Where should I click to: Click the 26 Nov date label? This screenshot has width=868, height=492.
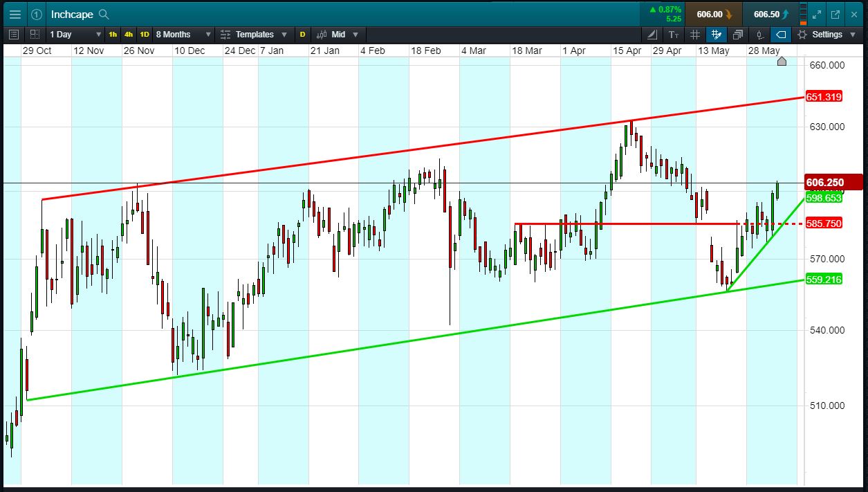(x=139, y=51)
